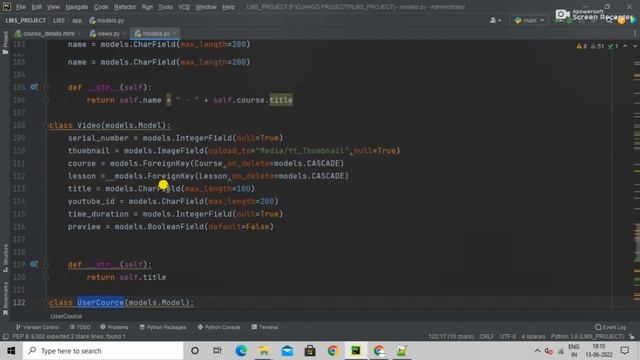Open the Windows notification center
The width and height of the screenshot is (640, 360).
click(624, 351)
